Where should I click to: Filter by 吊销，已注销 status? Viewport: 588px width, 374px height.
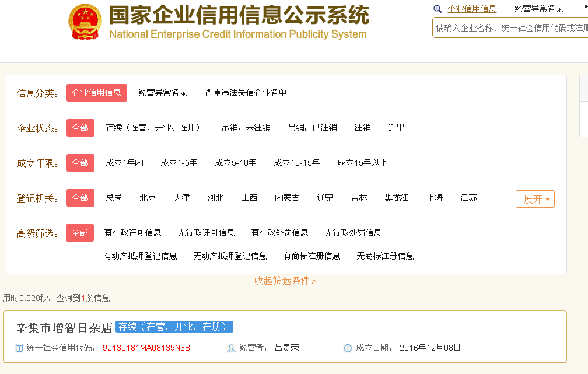coord(313,128)
